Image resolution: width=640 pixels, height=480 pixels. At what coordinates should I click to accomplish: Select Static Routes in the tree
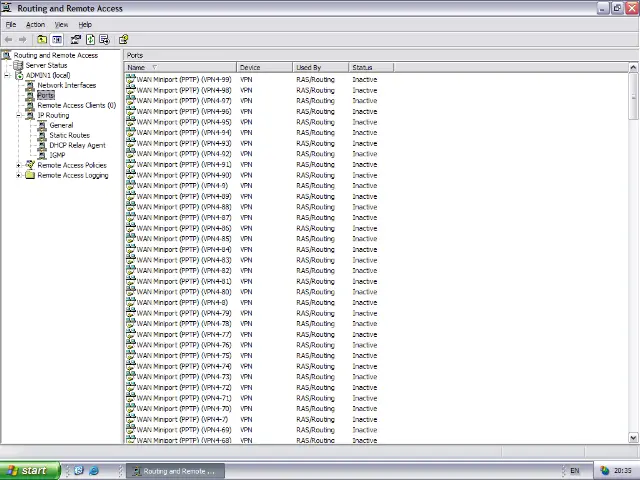point(69,135)
